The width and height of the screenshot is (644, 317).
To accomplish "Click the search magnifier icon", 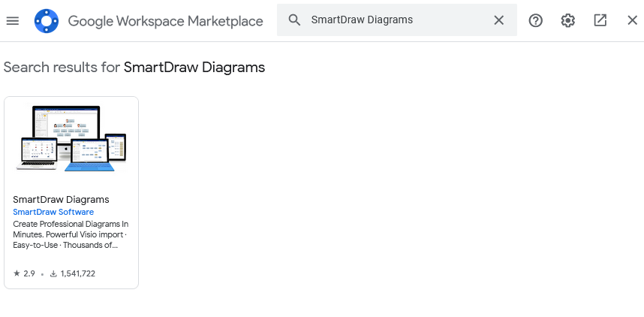I will coord(295,20).
